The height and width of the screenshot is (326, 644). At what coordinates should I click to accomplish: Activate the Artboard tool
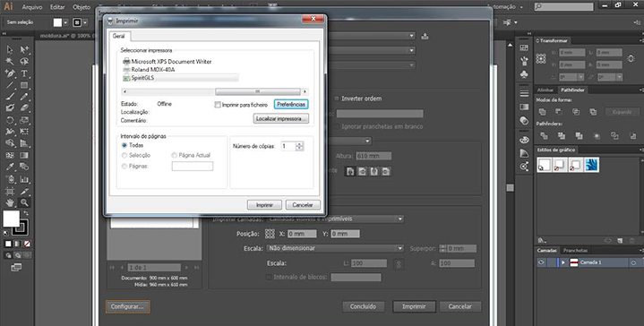tap(10, 192)
